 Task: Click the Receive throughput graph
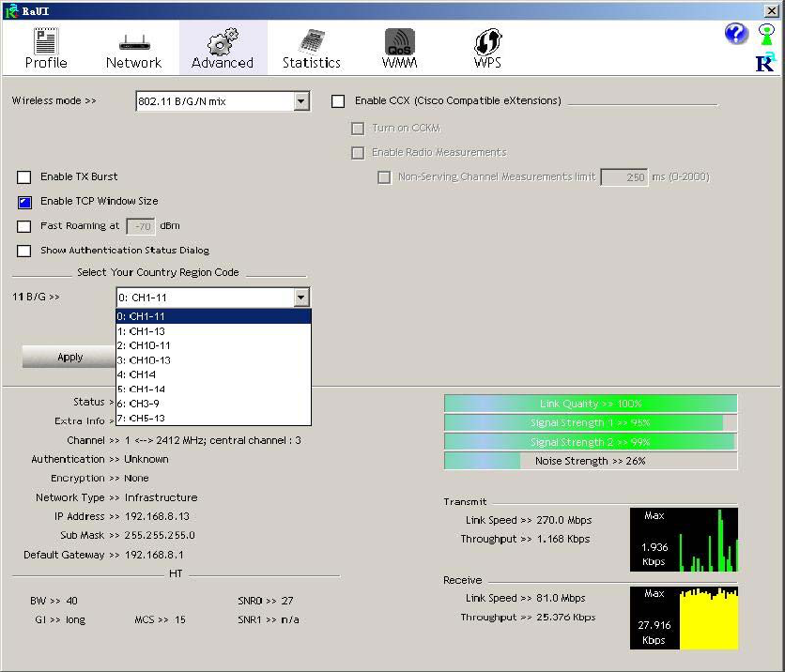pyautogui.click(x=684, y=618)
